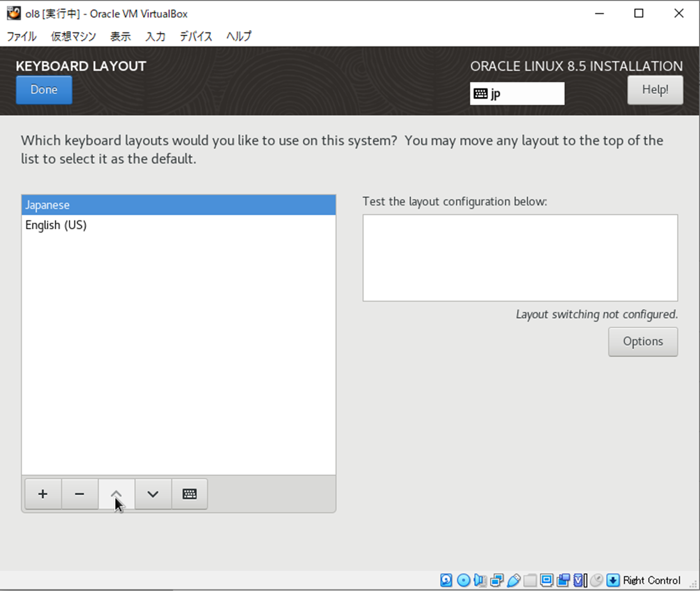Click inside the layout test text box

click(520, 258)
